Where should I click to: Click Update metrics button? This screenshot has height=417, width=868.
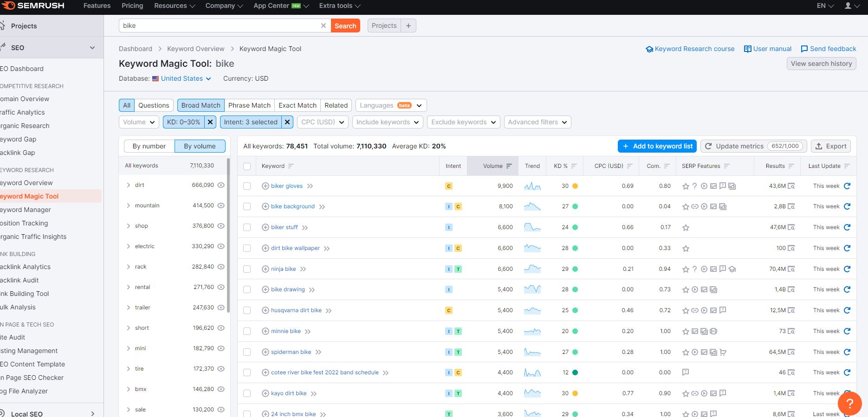754,146
